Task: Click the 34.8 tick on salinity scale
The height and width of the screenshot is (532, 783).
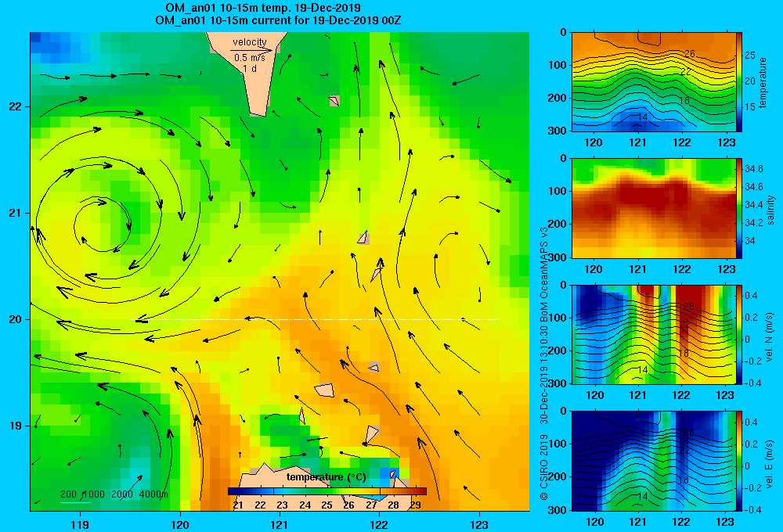Action: [x=753, y=169]
